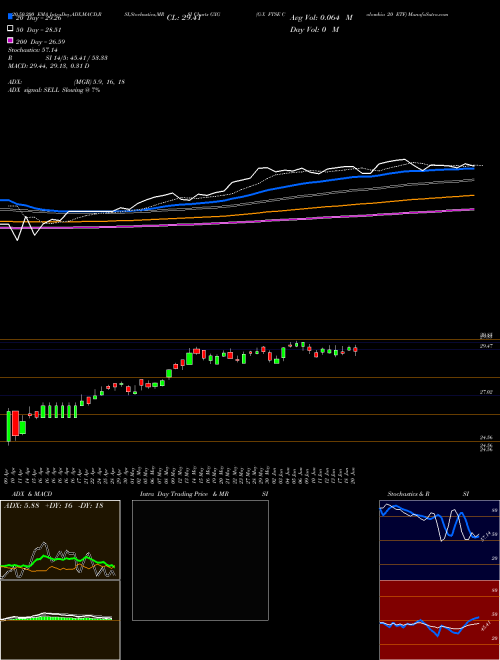The width and height of the screenshot is (500, 660).
Task: Click the magenta 200 Day legend square
Action: click(x=10, y=40)
